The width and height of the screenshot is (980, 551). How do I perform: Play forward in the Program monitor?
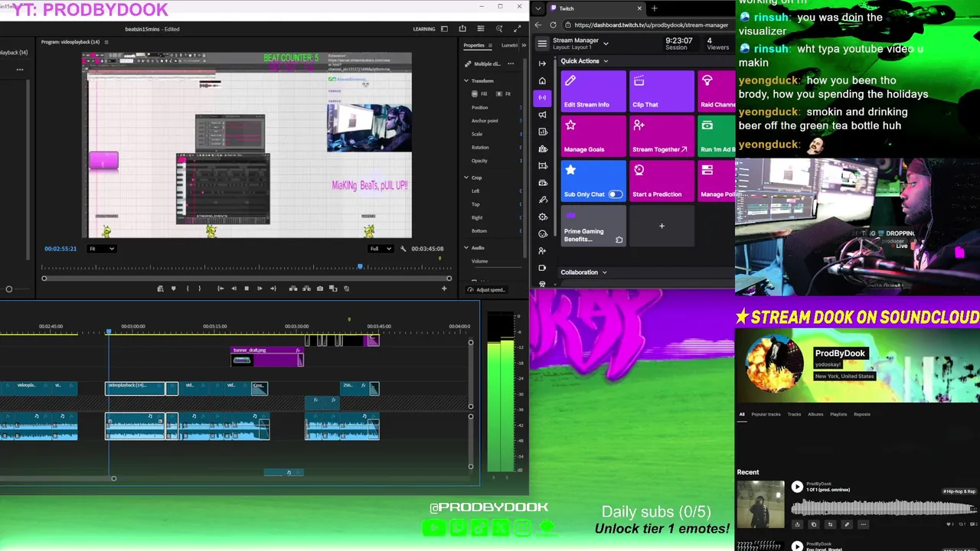260,289
